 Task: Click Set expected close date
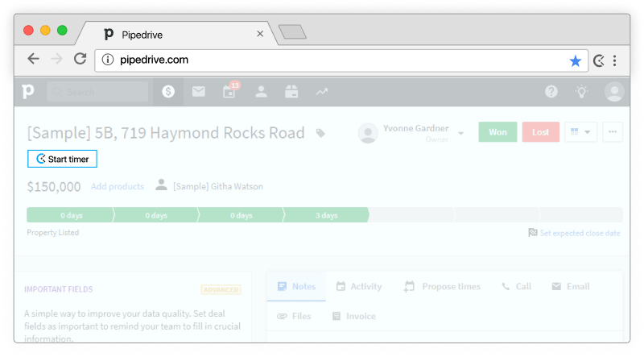(x=580, y=233)
